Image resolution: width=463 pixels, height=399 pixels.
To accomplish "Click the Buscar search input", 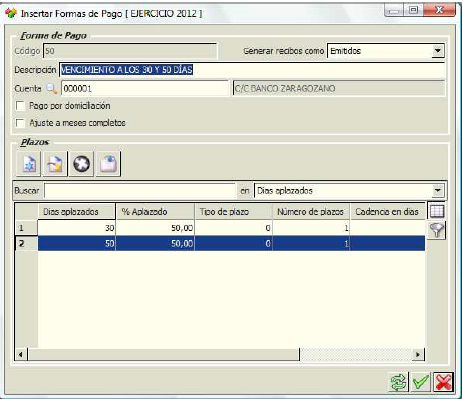I will point(140,191).
